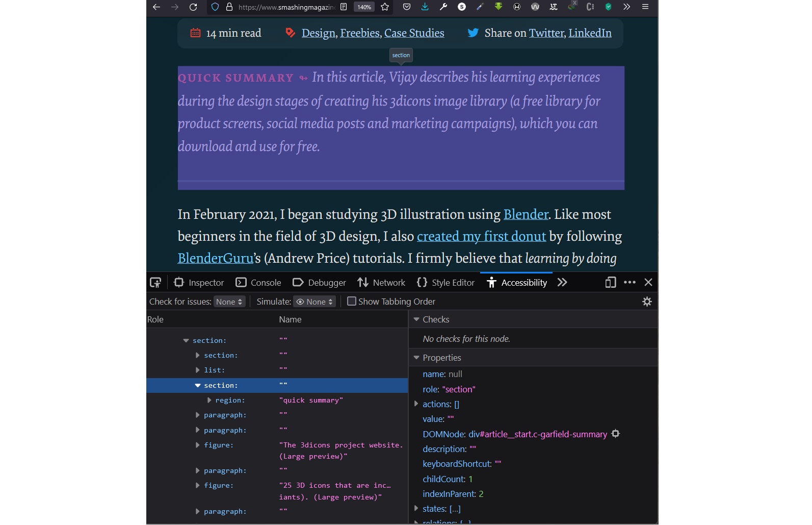Switch to the Style Editor tab
Screen dimensions: 812x525
446,283
